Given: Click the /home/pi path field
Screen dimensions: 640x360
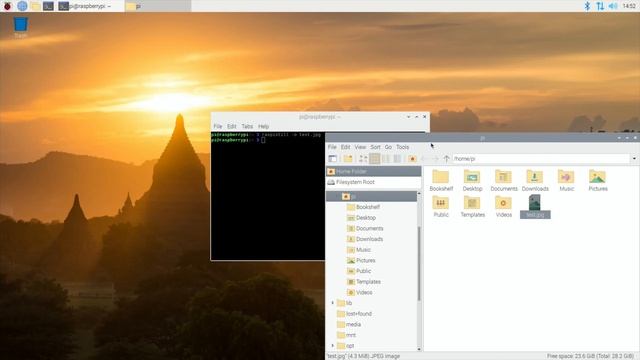Looking at the screenshot, I should point(542,159).
